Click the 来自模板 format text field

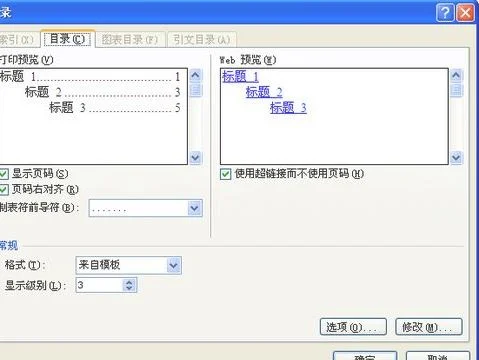[121, 265]
